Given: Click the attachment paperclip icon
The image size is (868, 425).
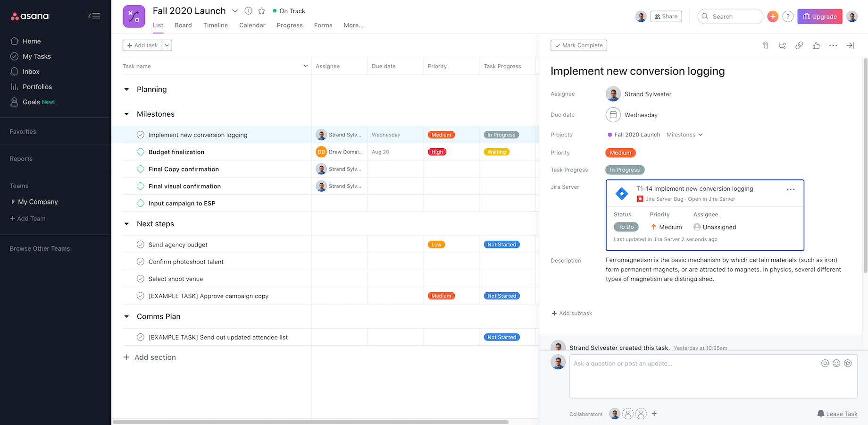Looking at the screenshot, I should [765, 45].
